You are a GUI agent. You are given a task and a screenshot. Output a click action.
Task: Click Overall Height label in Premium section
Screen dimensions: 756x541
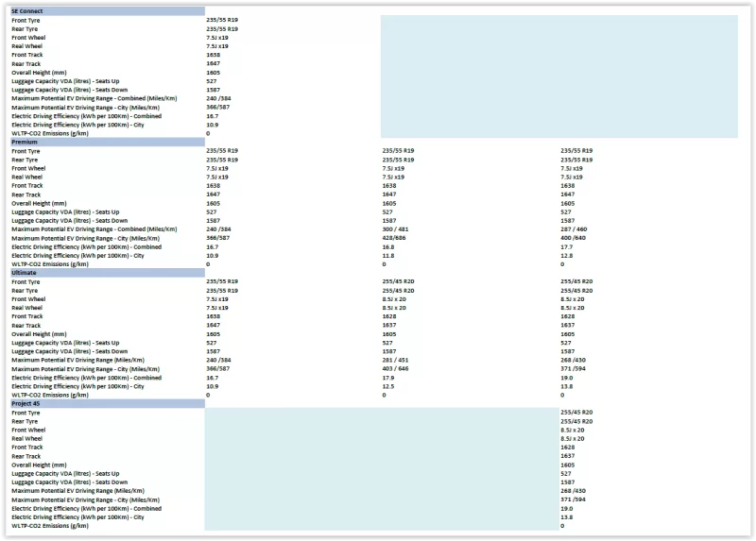pyautogui.click(x=39, y=203)
